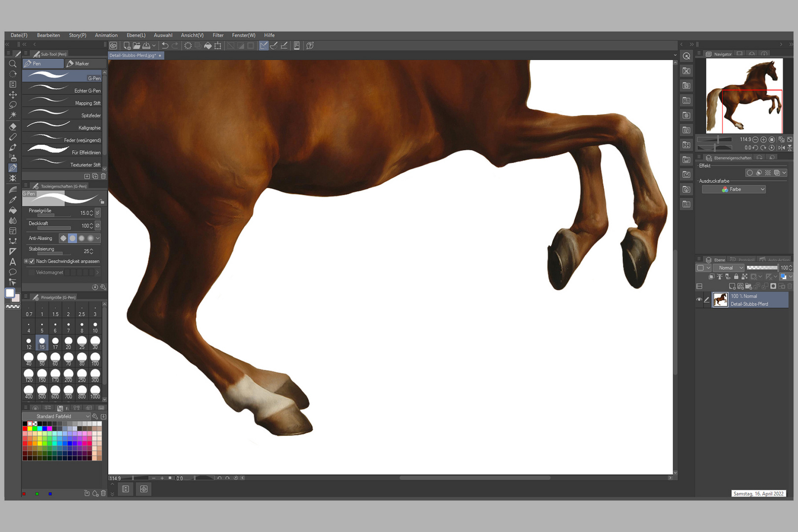Choose brush size 50 preset

click(x=42, y=359)
